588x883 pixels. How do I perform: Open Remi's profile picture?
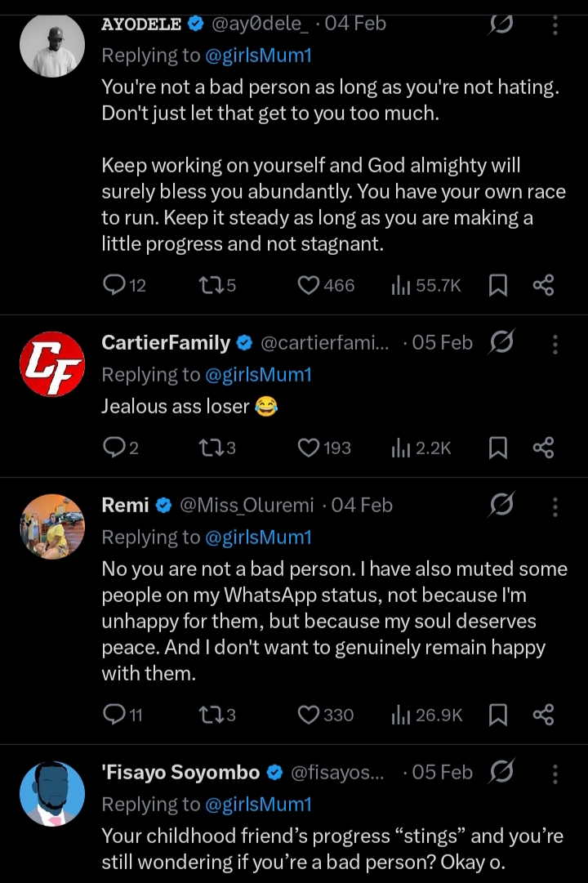point(52,526)
